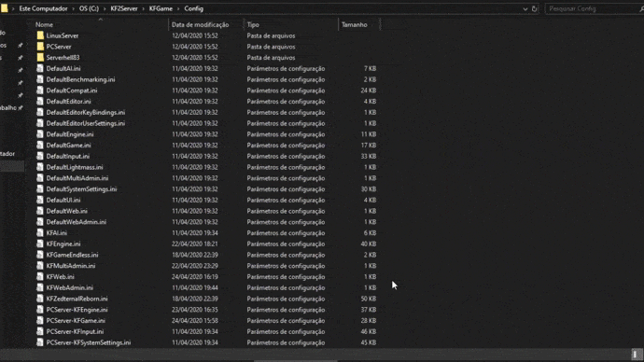Select DefaultEditorKeyBindings.ini file name
Image resolution: width=644 pixels, height=362 pixels.
pos(86,113)
